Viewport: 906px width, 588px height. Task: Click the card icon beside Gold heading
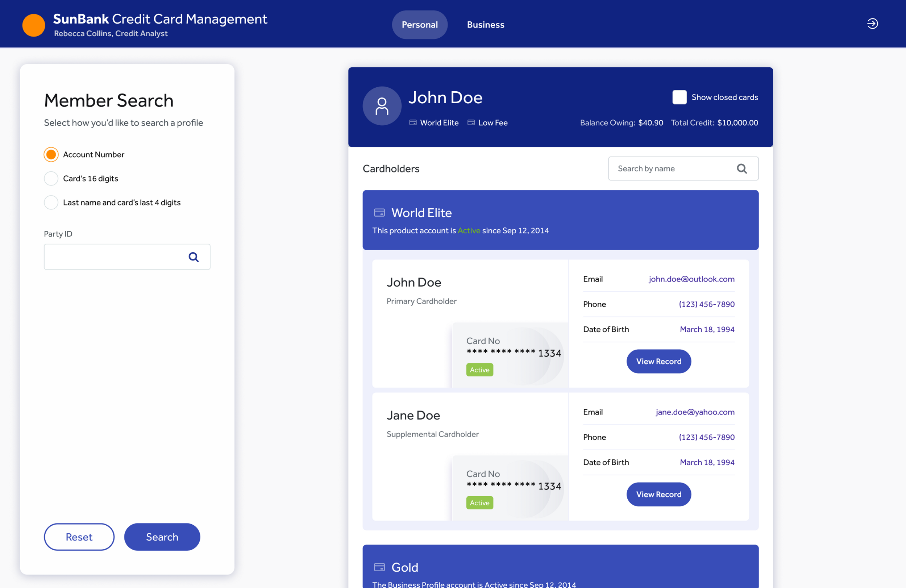click(x=379, y=567)
